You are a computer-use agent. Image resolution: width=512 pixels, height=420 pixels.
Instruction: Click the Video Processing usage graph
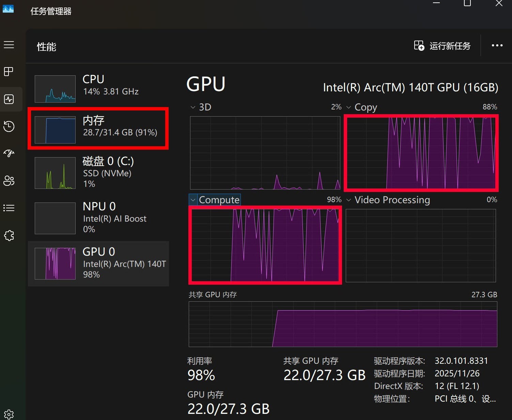click(421, 245)
